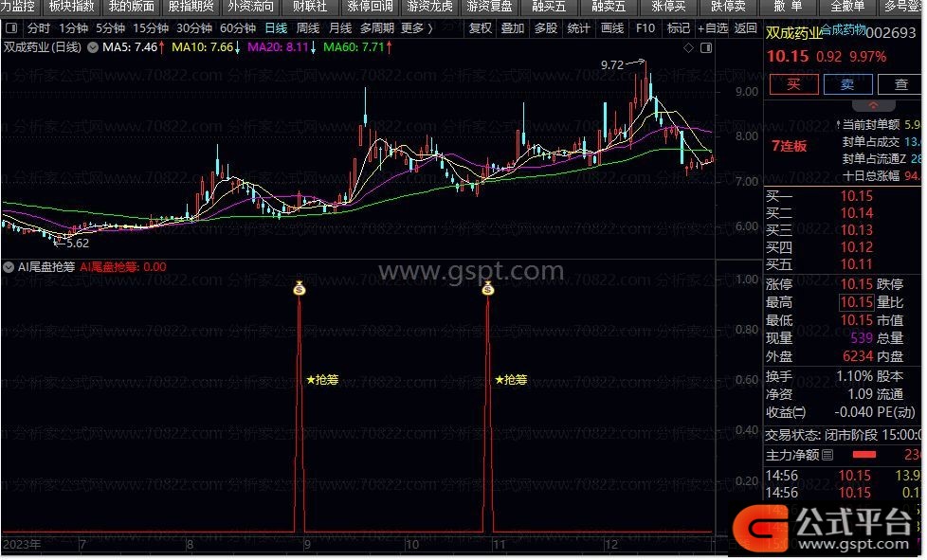Open the 我的版面 tab
The height and width of the screenshot is (560, 927).
[x=131, y=7]
